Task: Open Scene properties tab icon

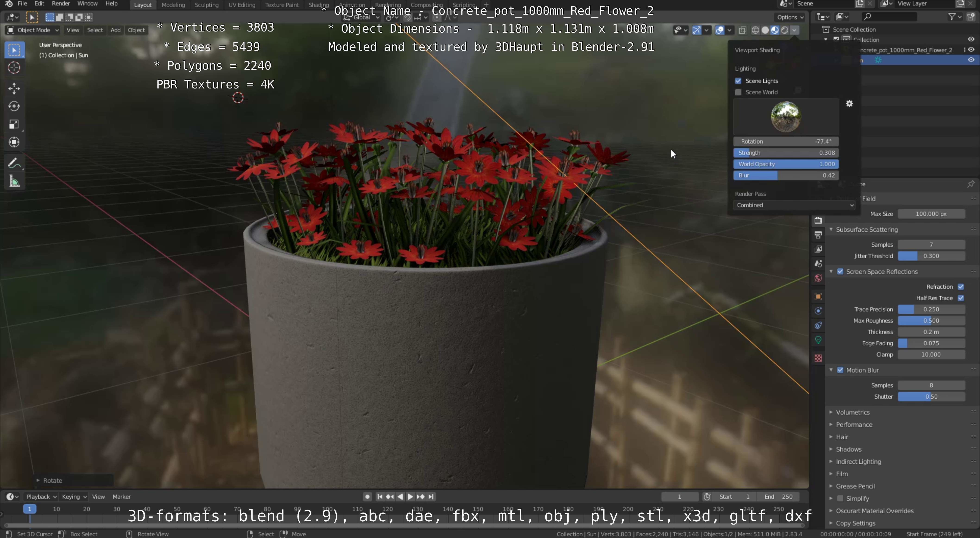Action: coord(818,263)
